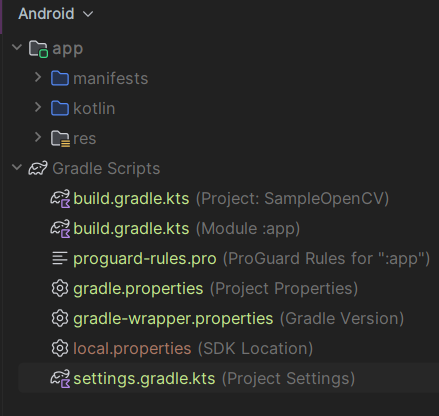Expand the kotlin folder chevron
This screenshot has width=439, height=416.
click(x=38, y=107)
